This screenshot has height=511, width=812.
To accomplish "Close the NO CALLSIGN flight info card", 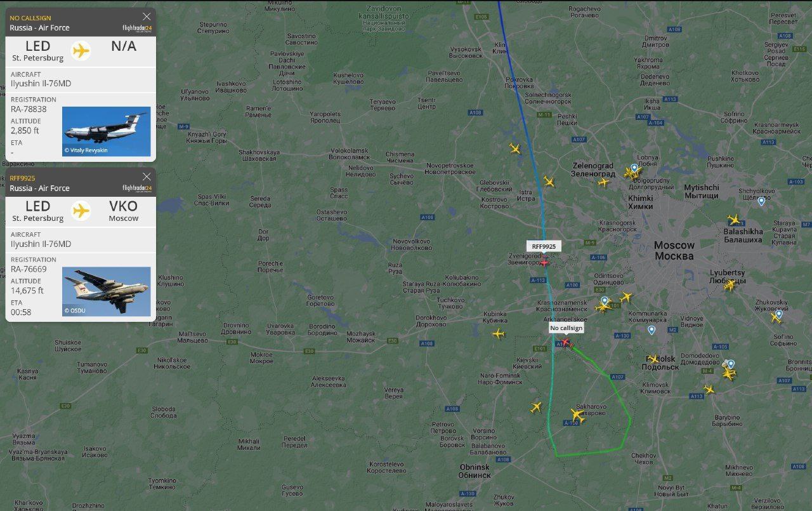I will (147, 17).
